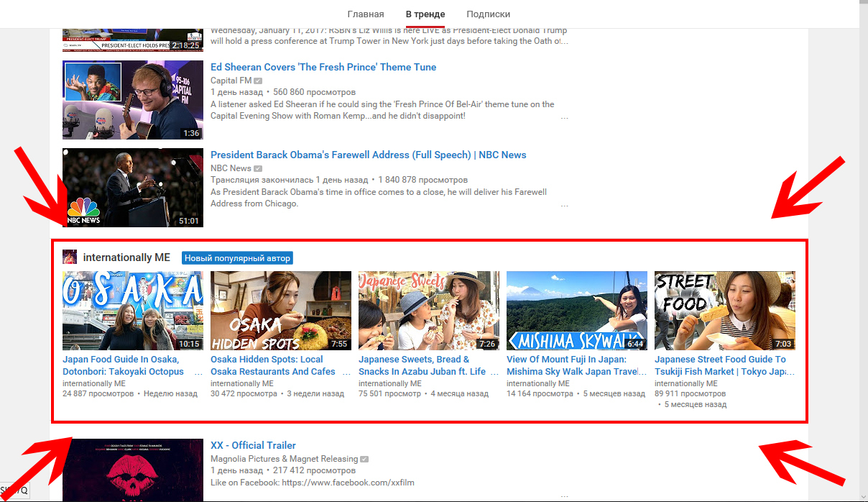Click the 7:55 duration label
This screenshot has width=868, height=502.
pyautogui.click(x=339, y=344)
